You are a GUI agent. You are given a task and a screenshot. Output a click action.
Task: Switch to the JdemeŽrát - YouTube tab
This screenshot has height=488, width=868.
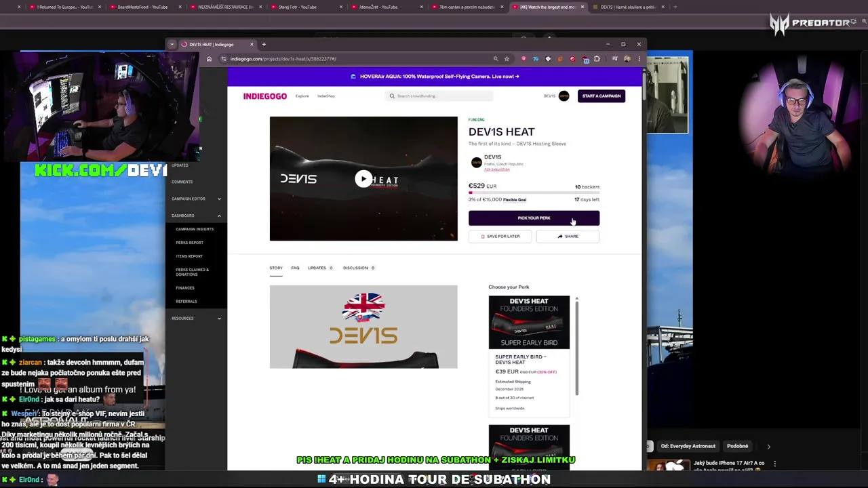(x=378, y=7)
